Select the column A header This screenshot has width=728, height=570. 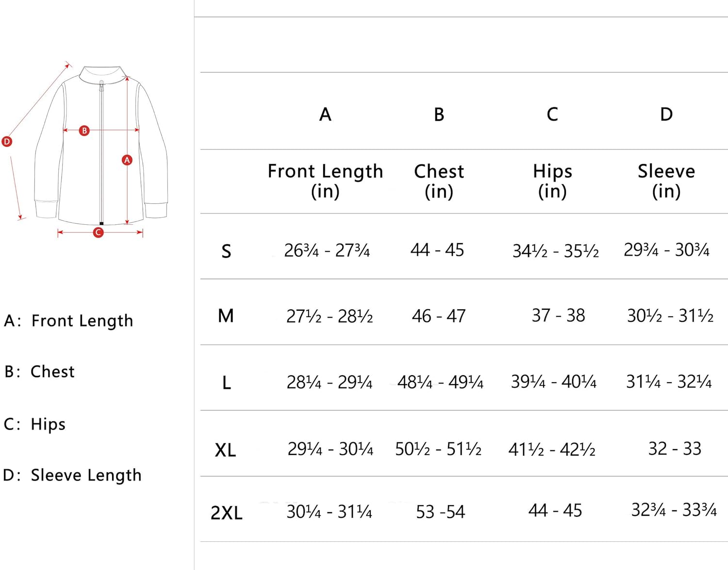click(325, 115)
